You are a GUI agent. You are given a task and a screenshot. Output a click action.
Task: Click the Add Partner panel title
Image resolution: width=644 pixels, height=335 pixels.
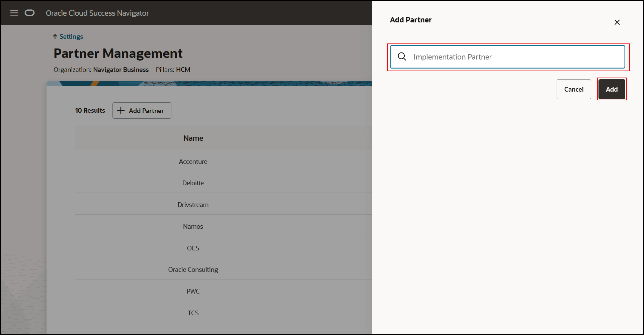(411, 20)
